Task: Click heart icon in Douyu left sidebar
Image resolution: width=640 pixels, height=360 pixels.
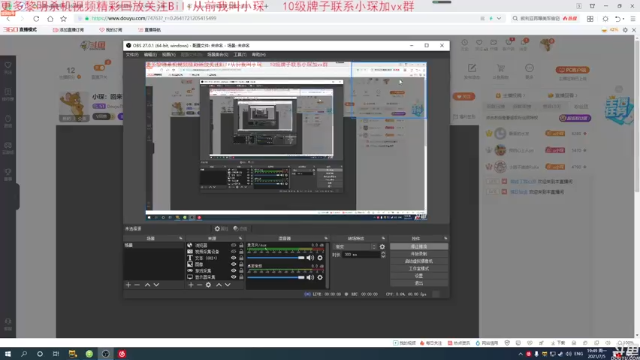Action: coord(8,65)
